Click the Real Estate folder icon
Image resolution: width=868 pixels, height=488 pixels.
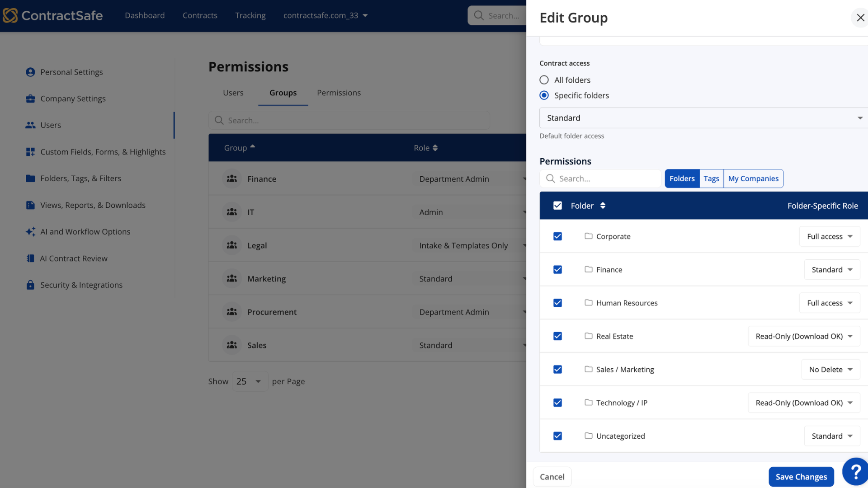(588, 336)
